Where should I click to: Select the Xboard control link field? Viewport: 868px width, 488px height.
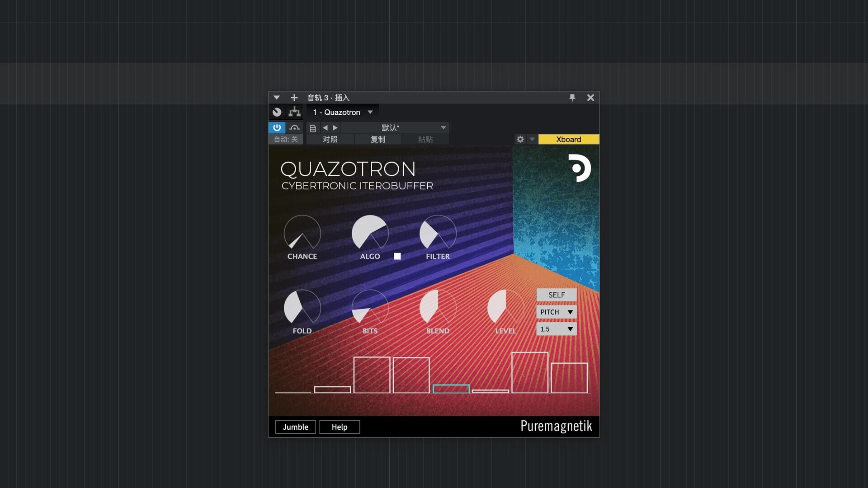point(569,139)
